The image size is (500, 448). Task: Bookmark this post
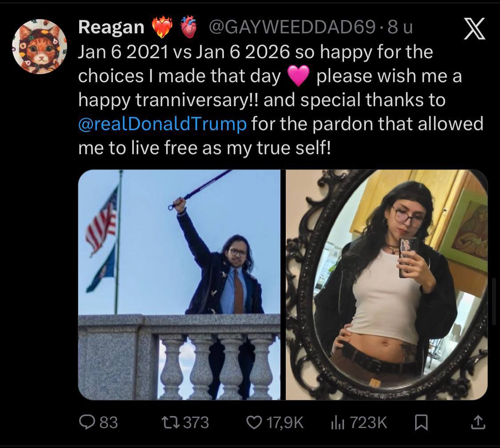point(420,422)
